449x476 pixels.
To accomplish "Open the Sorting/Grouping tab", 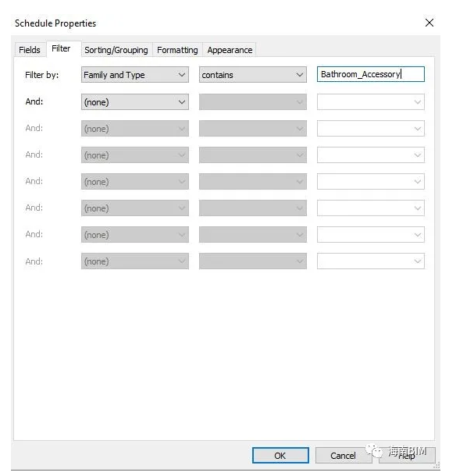I will click(x=116, y=50).
